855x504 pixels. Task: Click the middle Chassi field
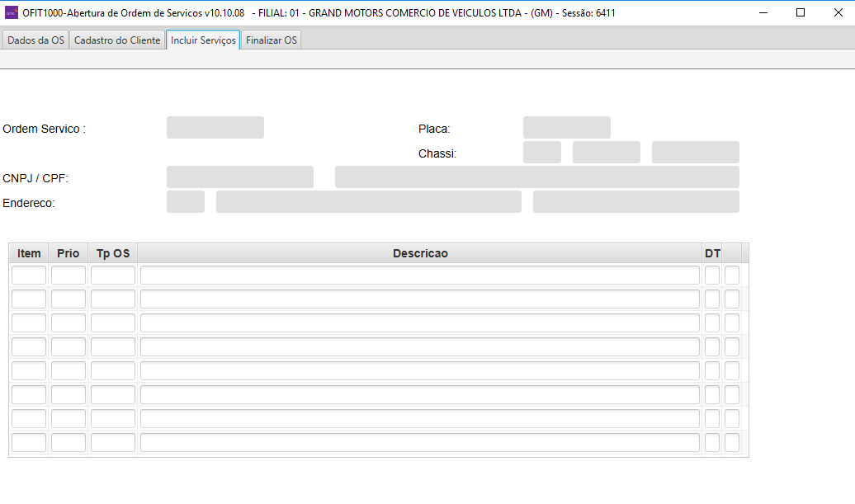pyautogui.click(x=607, y=152)
